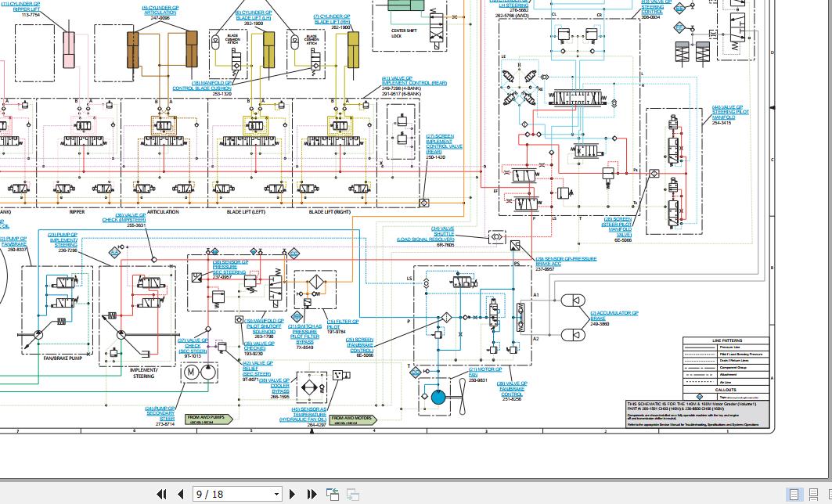Select the blue fan motor symbol
832x504 pixels.
[x=438, y=397]
